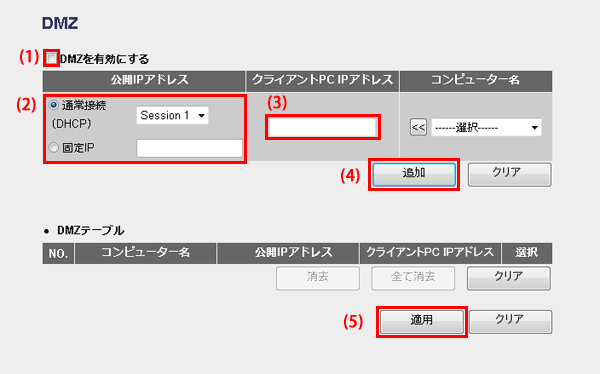
Task: Focus the クライアントPC IPアドレス input field
Action: [323, 127]
